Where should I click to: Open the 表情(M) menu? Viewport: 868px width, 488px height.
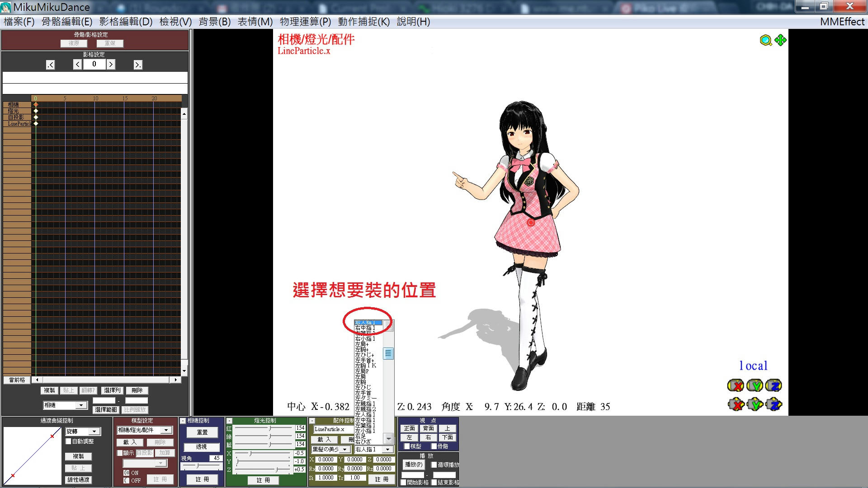[x=255, y=22]
